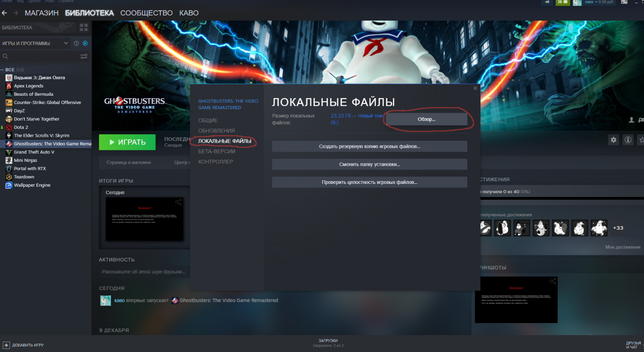Viewport: 644px width, 352px height.
Task: Select ЛОКАЛЬНЫЕ ФАЙЛЫ in properties sidebar
Action: [x=225, y=141]
